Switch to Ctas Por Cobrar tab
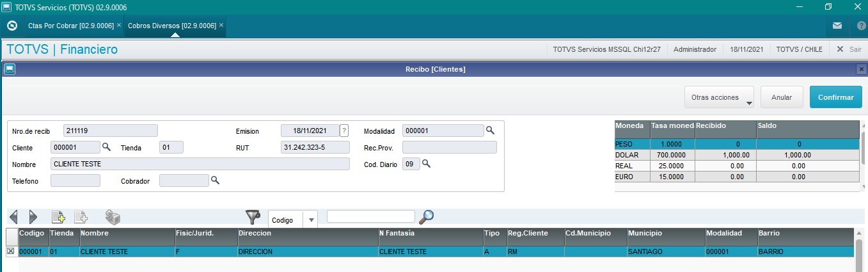868x272 pixels. coord(71,26)
